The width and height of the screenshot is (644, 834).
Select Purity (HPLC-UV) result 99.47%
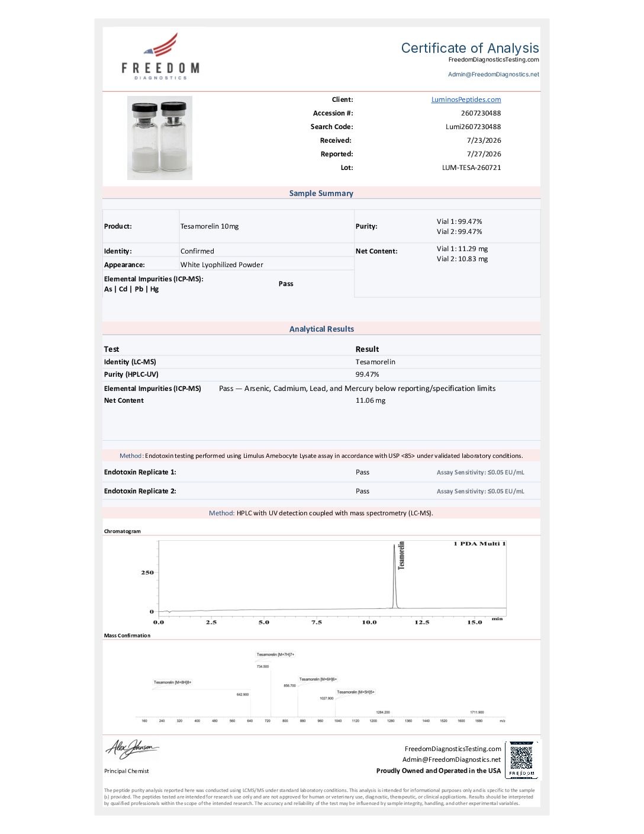click(367, 374)
